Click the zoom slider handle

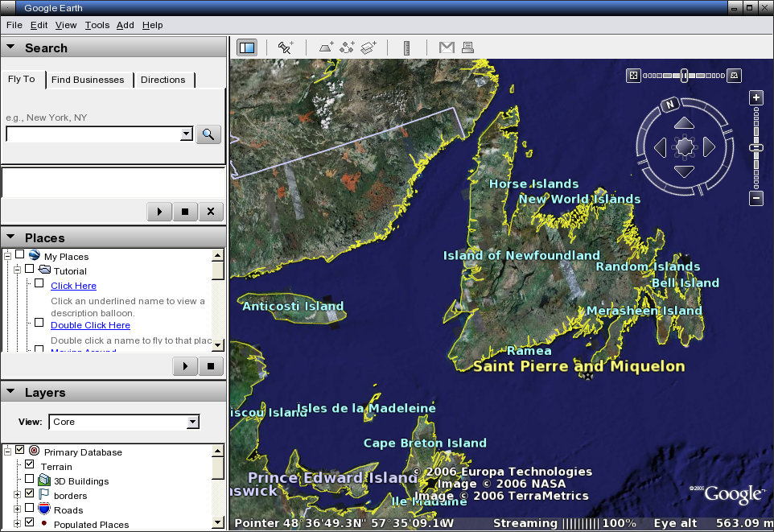[x=756, y=148]
